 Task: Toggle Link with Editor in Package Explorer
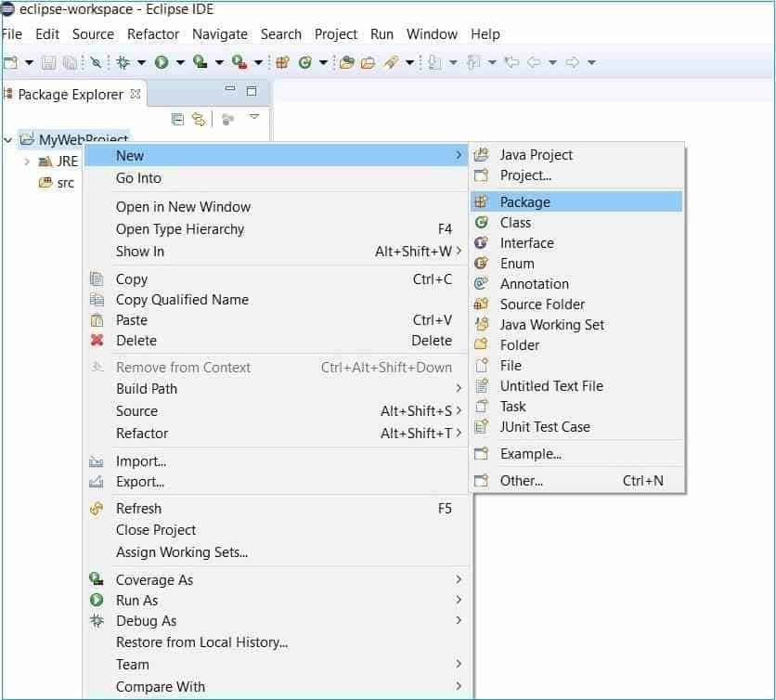(198, 118)
